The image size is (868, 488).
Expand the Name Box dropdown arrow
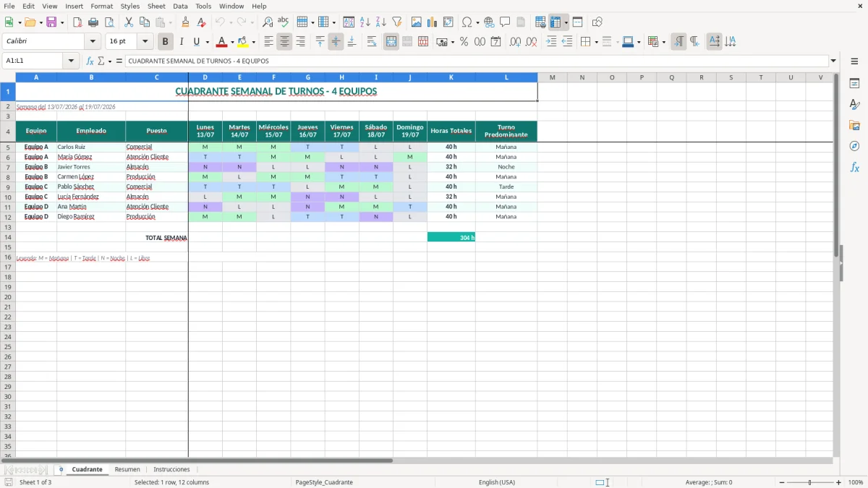coord(71,61)
